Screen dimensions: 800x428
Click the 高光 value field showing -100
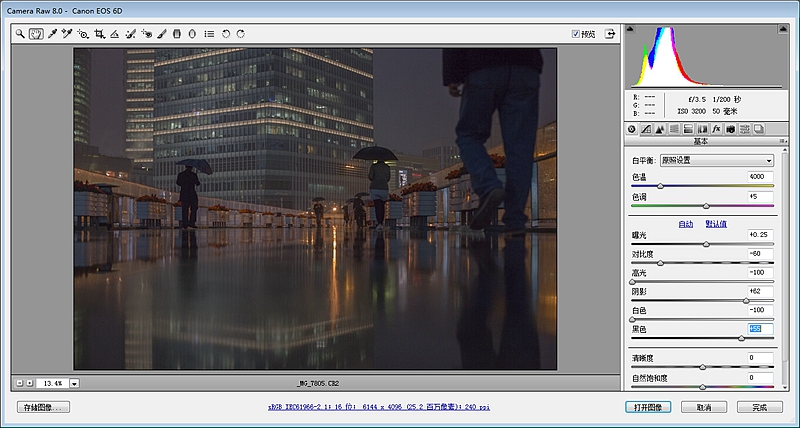click(x=760, y=272)
